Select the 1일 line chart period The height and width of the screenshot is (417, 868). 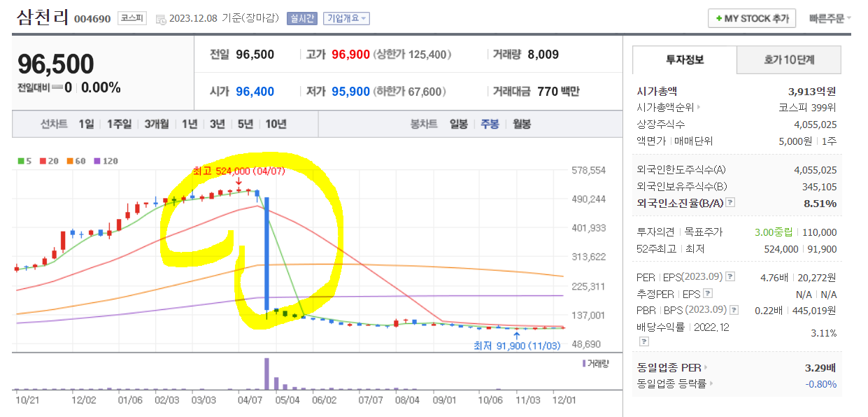tap(86, 124)
